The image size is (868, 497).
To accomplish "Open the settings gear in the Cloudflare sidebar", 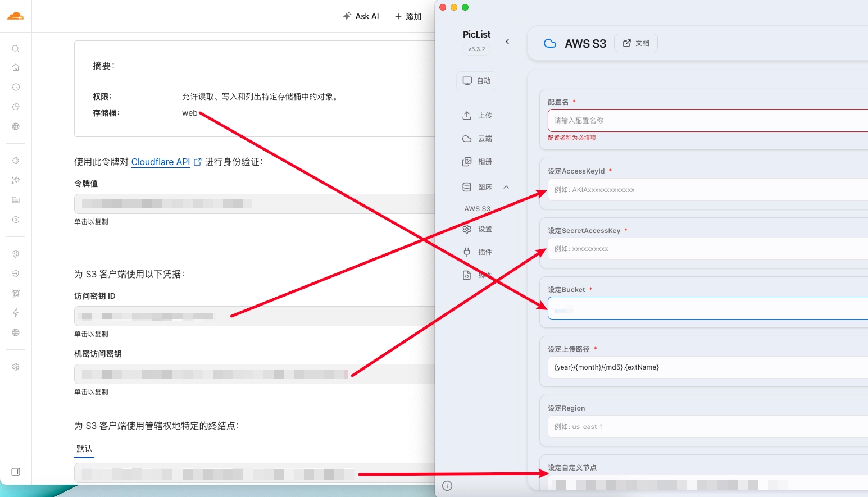I will (16, 367).
